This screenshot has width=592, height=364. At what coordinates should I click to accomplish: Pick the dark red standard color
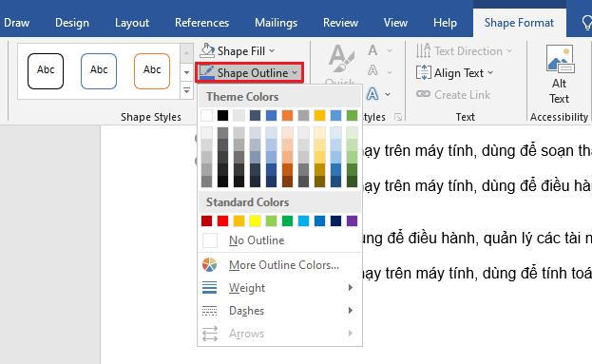[206, 220]
